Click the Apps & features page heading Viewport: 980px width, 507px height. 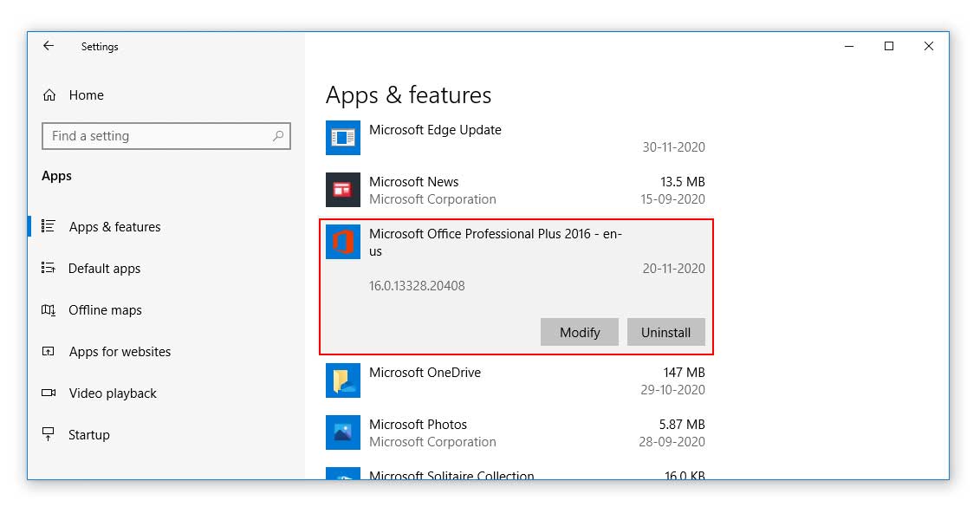pyautogui.click(x=409, y=95)
